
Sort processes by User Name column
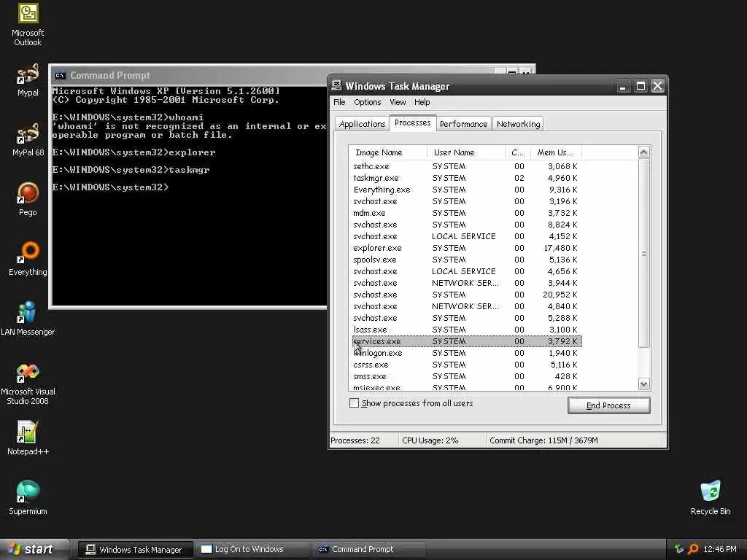coord(466,152)
